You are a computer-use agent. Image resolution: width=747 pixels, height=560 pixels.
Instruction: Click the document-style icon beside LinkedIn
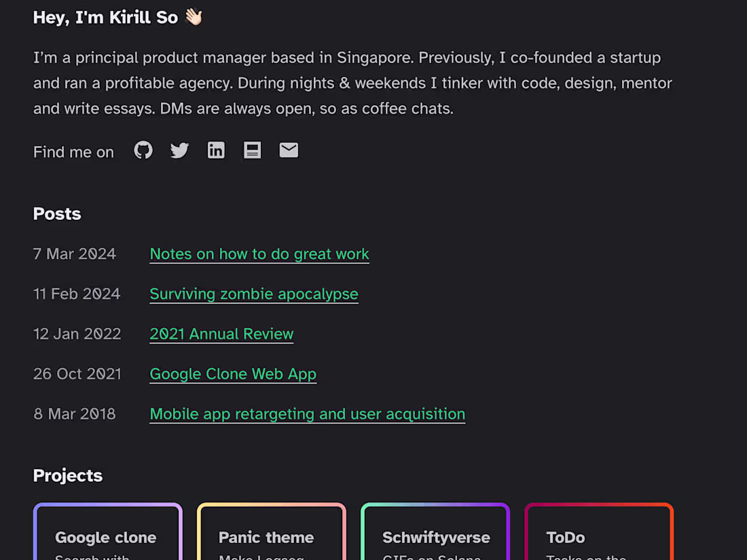coord(253,150)
